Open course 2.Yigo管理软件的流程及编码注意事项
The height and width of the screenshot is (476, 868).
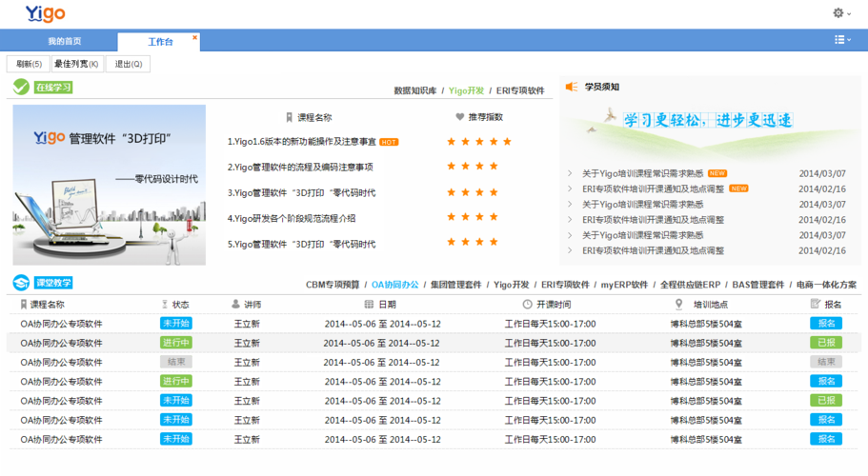tap(300, 167)
